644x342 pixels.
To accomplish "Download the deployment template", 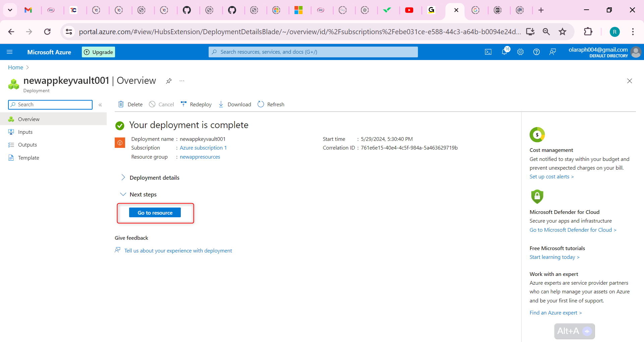I will 234,104.
